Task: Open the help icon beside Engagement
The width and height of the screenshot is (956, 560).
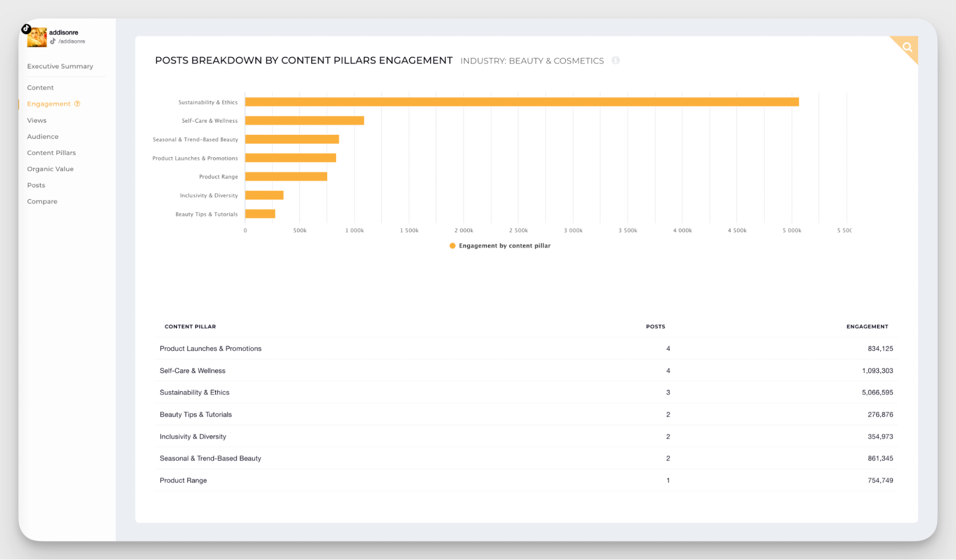Action: (77, 103)
